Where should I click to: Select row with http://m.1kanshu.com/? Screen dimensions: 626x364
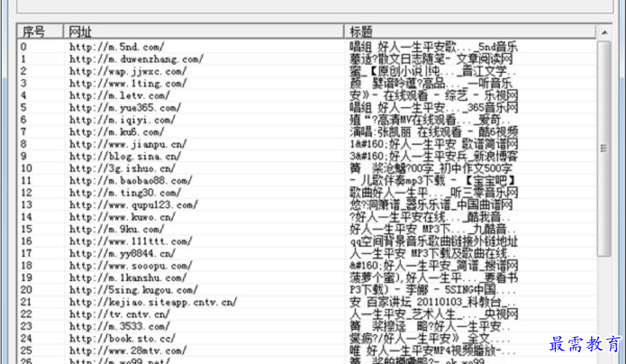point(306,278)
